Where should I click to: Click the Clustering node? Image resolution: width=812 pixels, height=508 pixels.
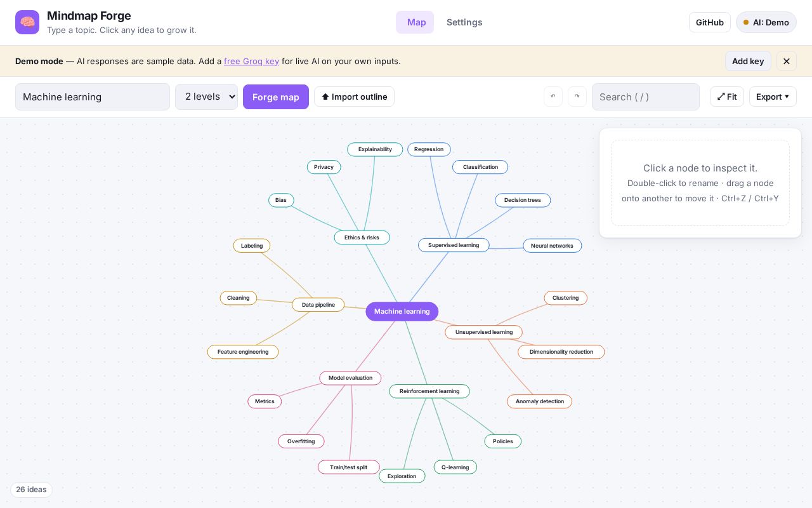(565, 298)
